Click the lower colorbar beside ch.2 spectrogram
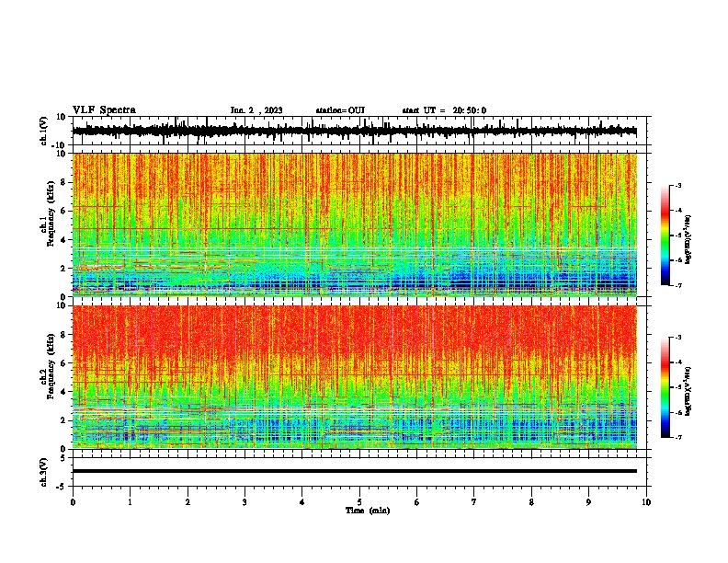Viewport: 728px width, 563px height. [x=665, y=387]
